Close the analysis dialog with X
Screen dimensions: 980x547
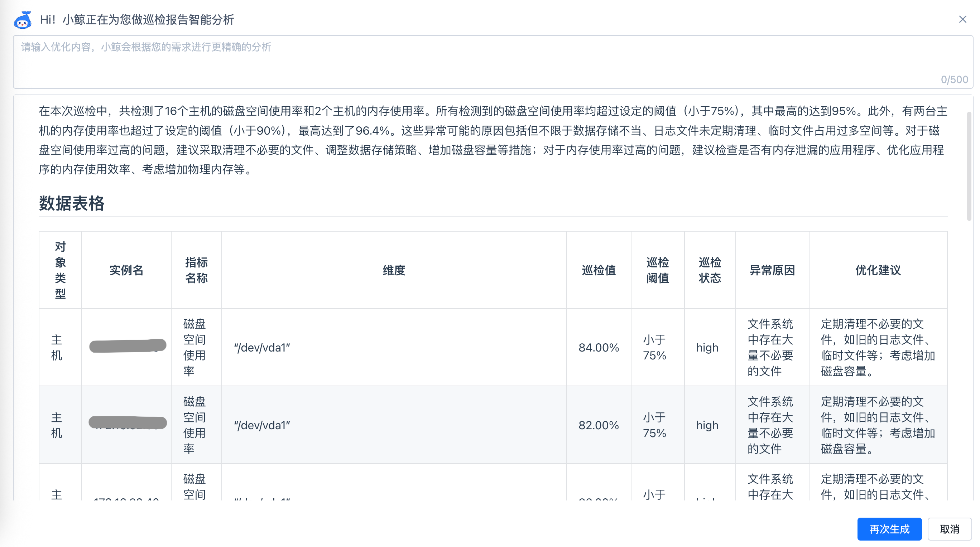(962, 19)
